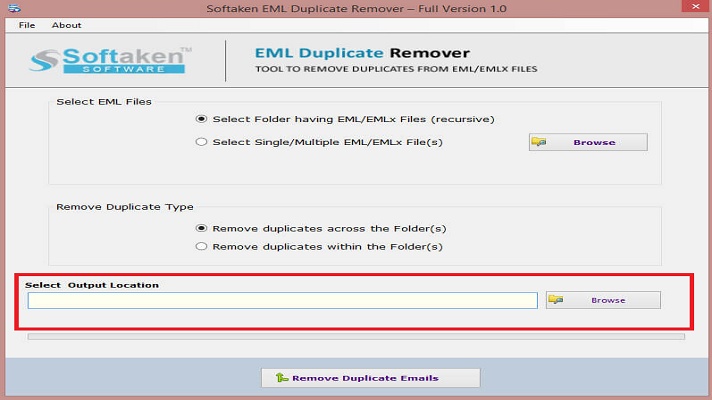Open the About menu

[66, 25]
